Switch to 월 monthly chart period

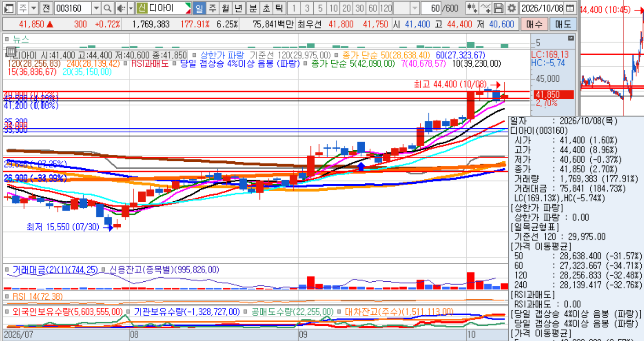click(x=225, y=8)
